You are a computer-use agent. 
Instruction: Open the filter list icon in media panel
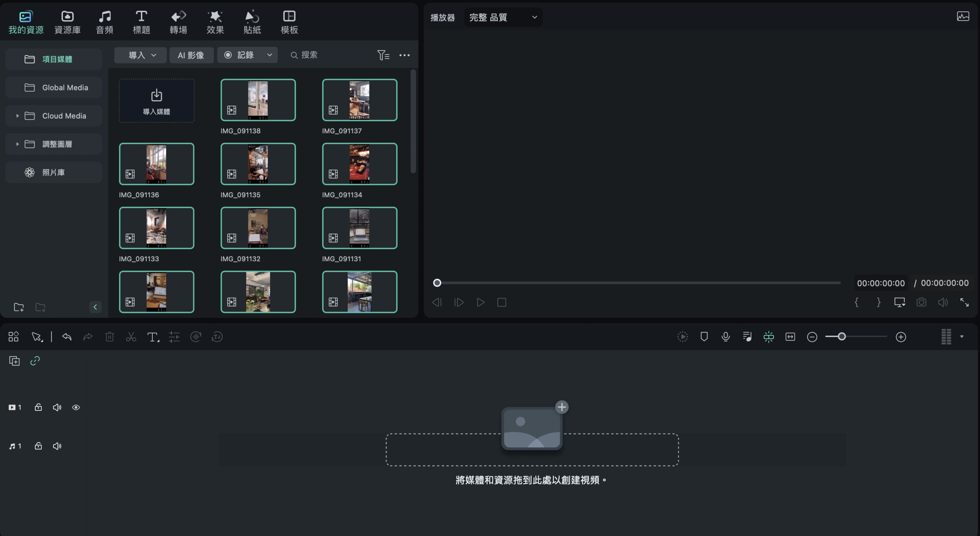pyautogui.click(x=383, y=55)
